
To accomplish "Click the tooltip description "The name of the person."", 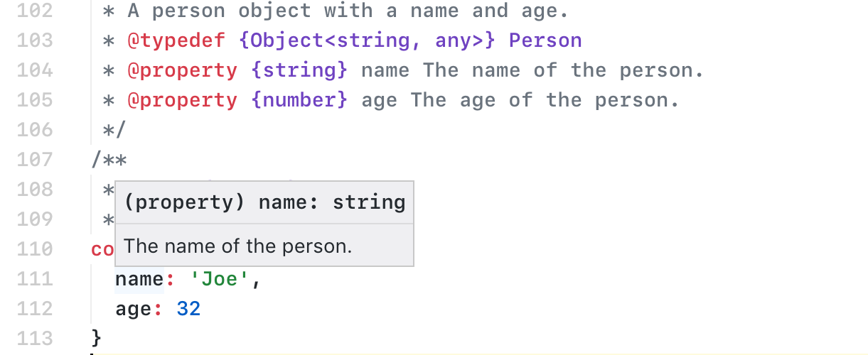I will [238, 246].
